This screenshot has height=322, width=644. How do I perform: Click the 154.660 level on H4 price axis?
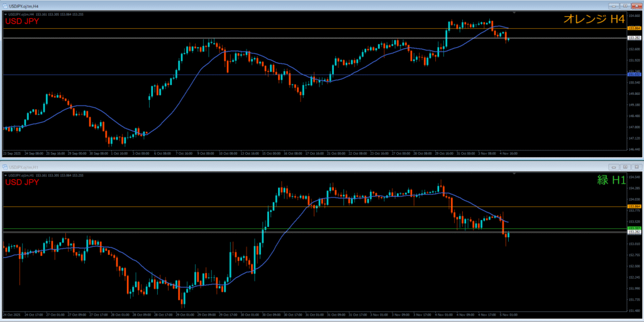point(635,16)
